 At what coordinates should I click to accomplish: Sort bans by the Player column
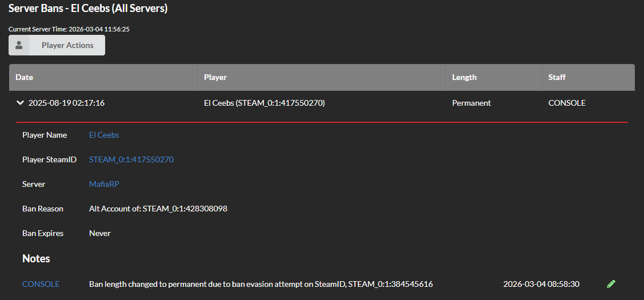tap(215, 77)
